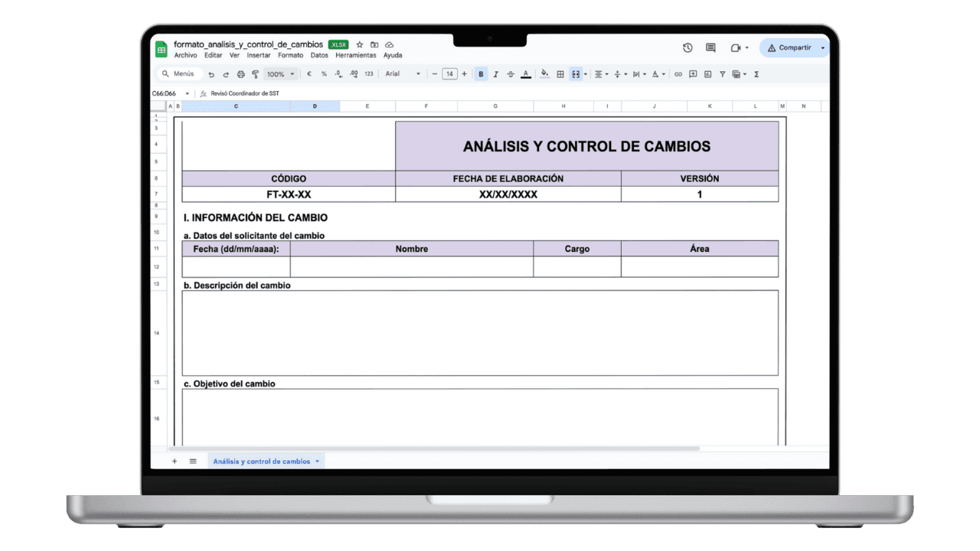
Task: Click the Compartir button
Action: 794,47
